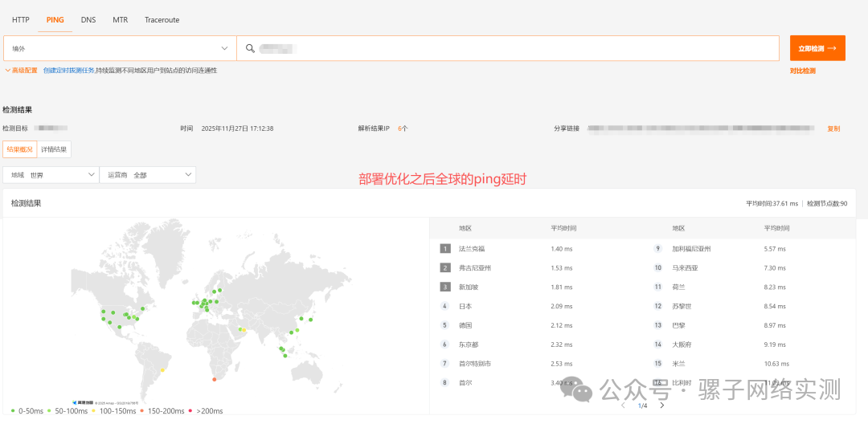The height and width of the screenshot is (424, 868).
Task: Click the rank 5 badge beside 德国
Action: click(x=445, y=325)
